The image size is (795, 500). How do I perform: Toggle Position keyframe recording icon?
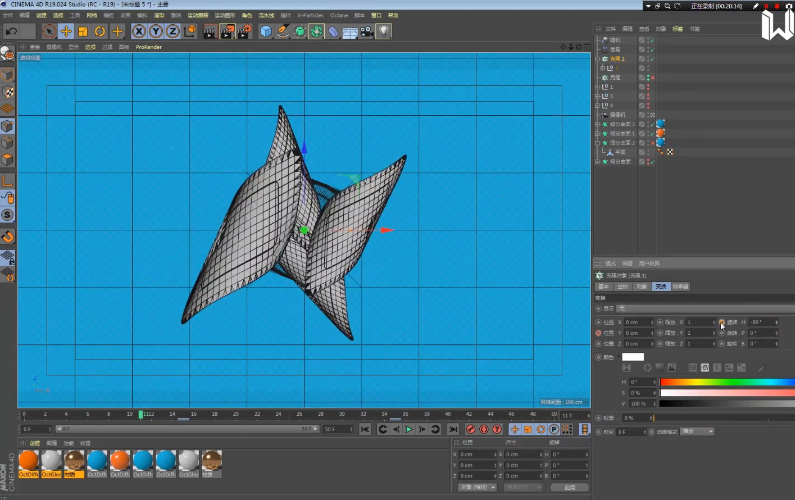click(515, 430)
